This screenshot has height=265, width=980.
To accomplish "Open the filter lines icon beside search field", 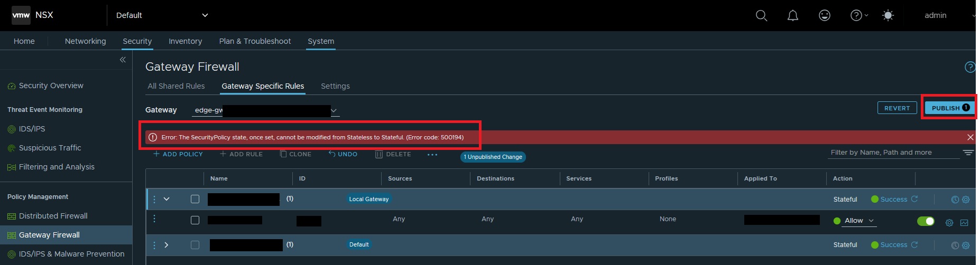I will [968, 153].
